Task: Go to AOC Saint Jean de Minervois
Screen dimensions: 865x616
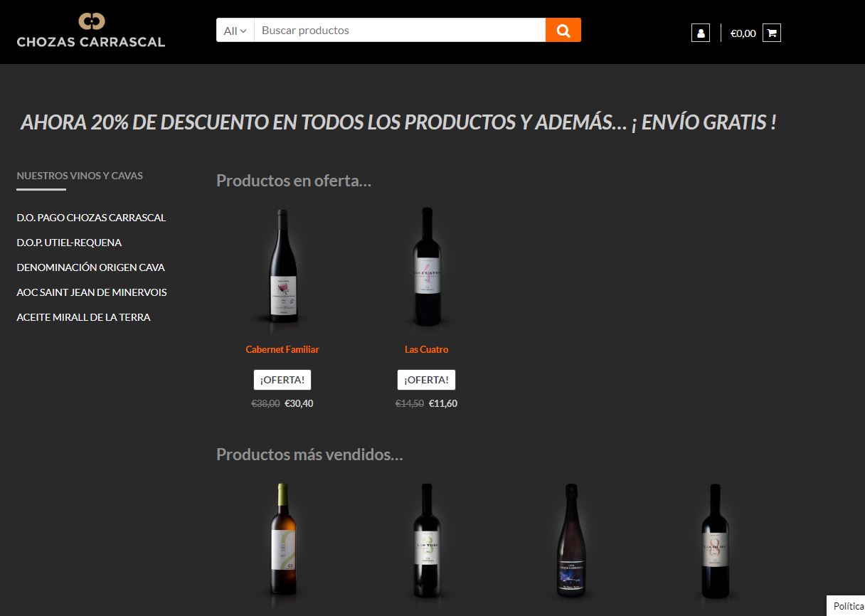Action: tap(92, 292)
